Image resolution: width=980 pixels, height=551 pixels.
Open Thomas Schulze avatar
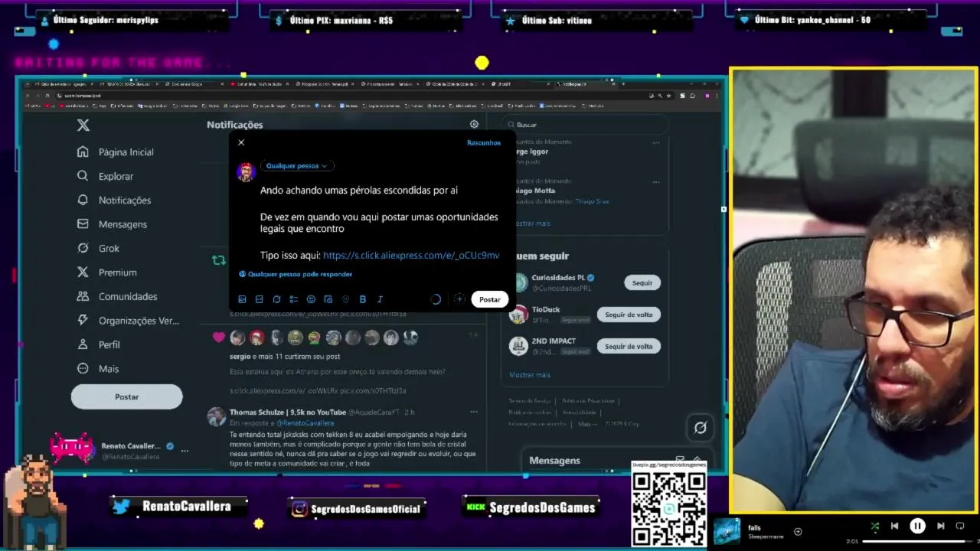point(217,416)
